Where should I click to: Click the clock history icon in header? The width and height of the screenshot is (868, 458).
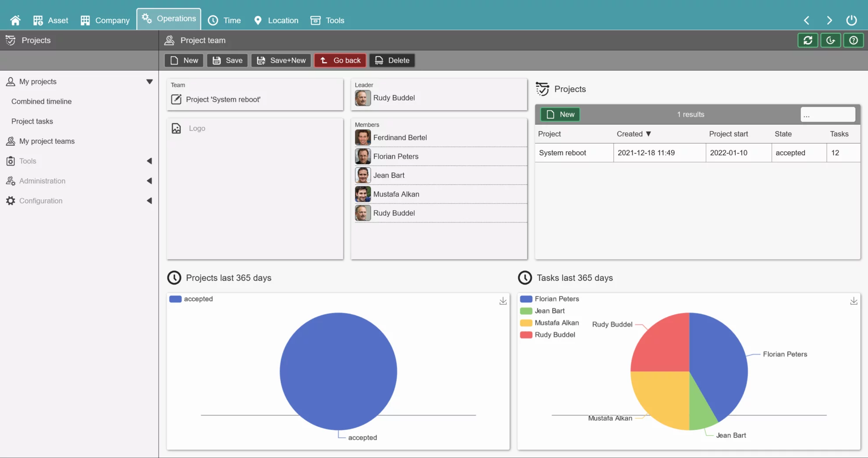click(830, 40)
